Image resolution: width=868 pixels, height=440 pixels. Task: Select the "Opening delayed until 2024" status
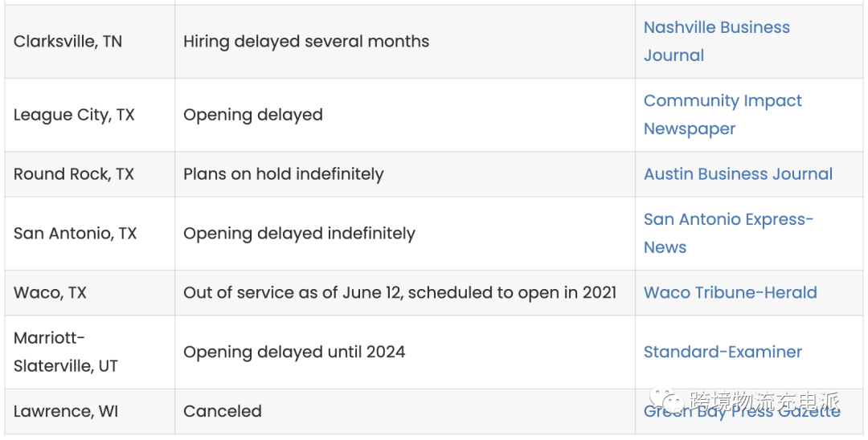point(294,352)
